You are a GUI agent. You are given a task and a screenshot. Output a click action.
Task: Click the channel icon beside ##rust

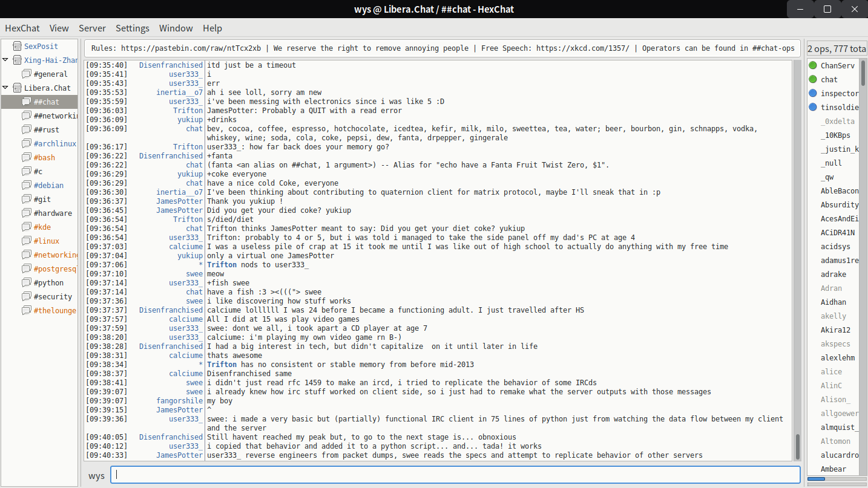point(27,129)
